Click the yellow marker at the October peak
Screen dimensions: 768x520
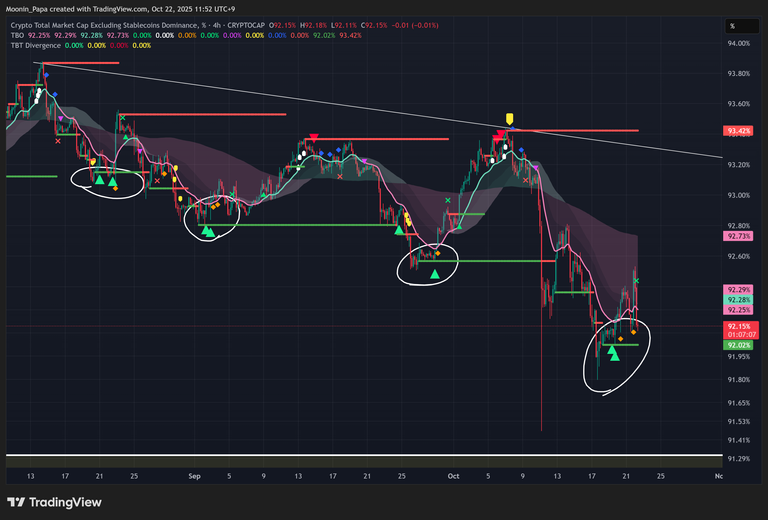point(510,119)
